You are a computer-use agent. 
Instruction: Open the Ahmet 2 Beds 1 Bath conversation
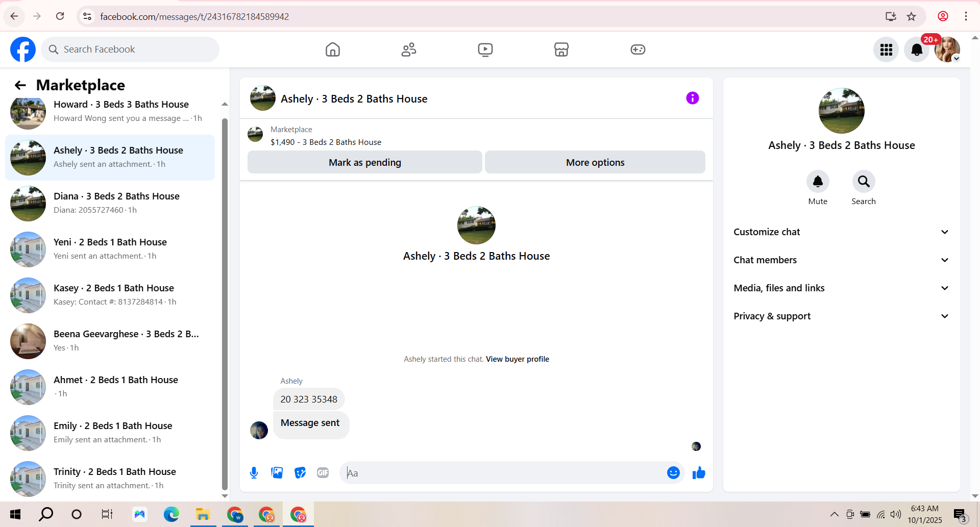[x=110, y=387]
